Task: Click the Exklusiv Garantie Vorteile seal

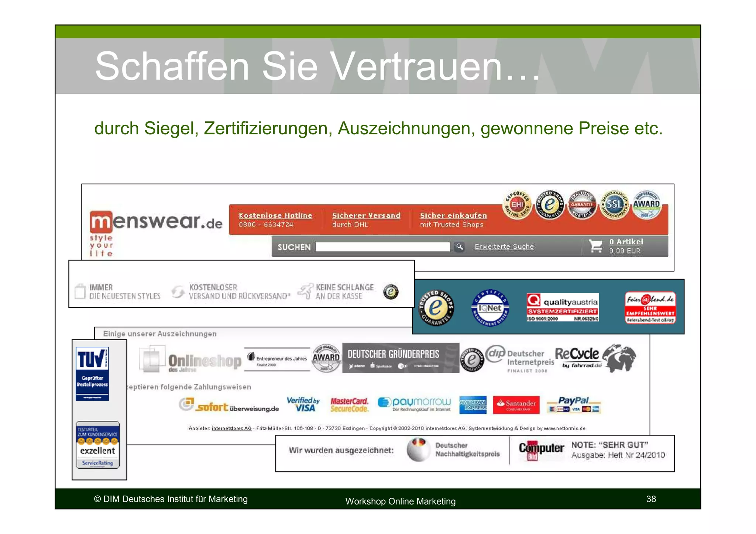Action: tap(582, 205)
